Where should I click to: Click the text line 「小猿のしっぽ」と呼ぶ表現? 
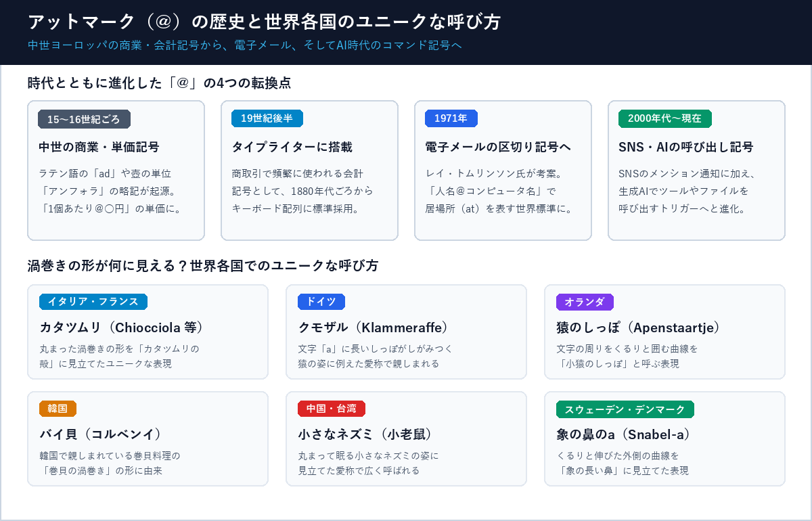tap(618, 364)
